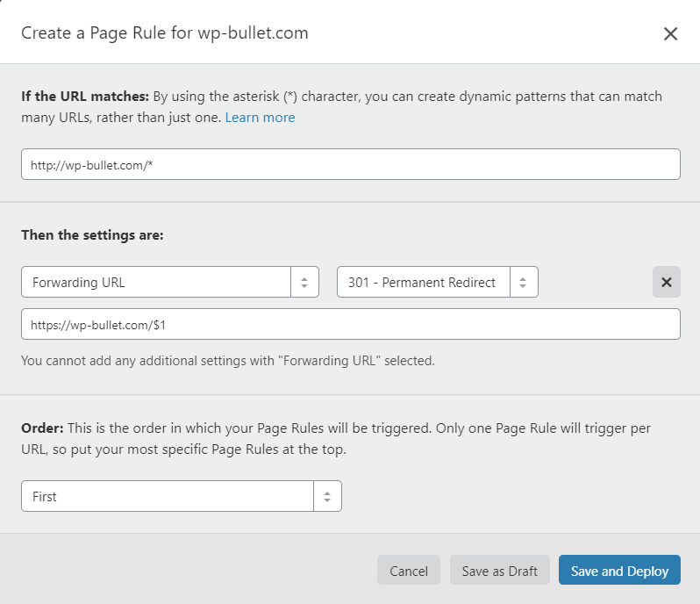
Task: Click Save and Deploy button
Action: (x=619, y=570)
